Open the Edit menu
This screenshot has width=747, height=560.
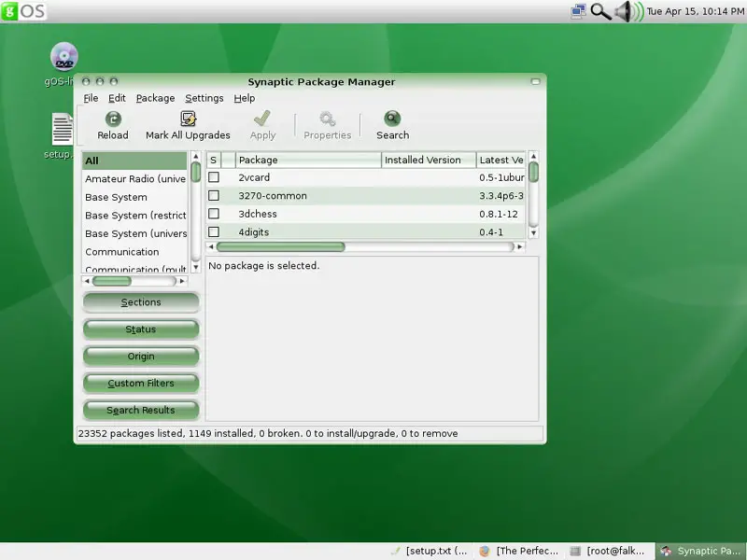coord(117,98)
